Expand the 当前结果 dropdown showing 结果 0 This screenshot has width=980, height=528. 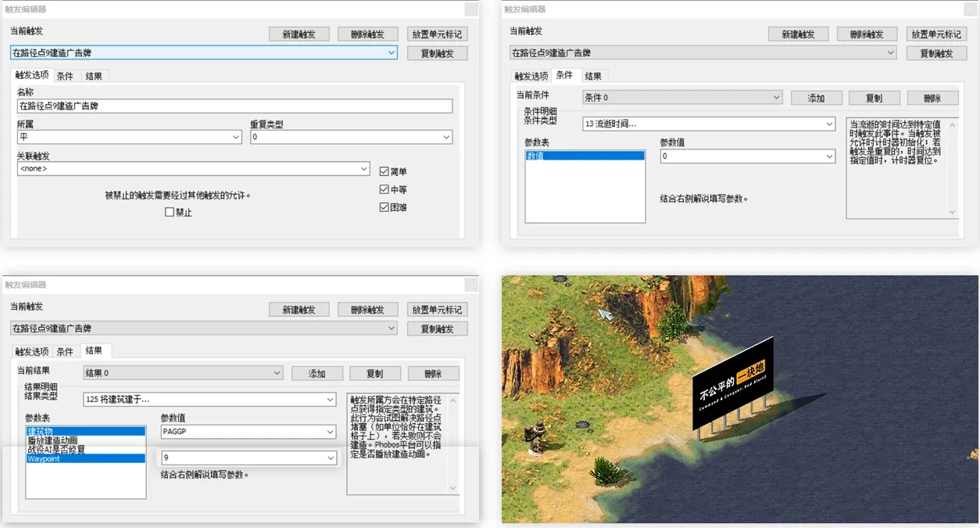tap(183, 372)
